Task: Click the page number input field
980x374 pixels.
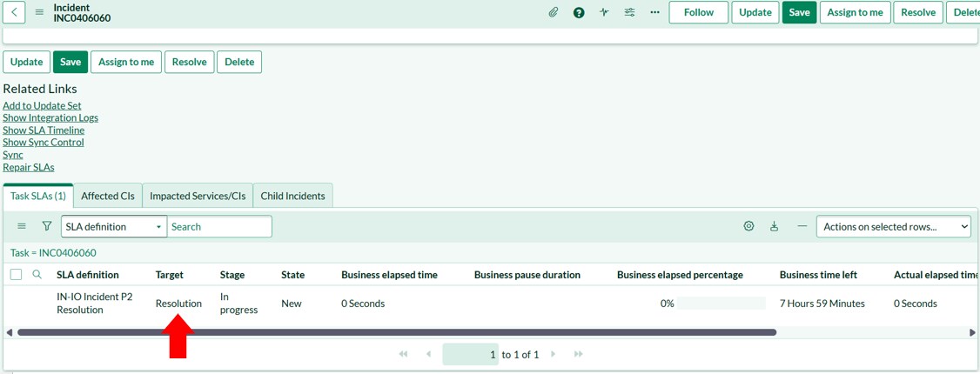Action: pos(471,354)
